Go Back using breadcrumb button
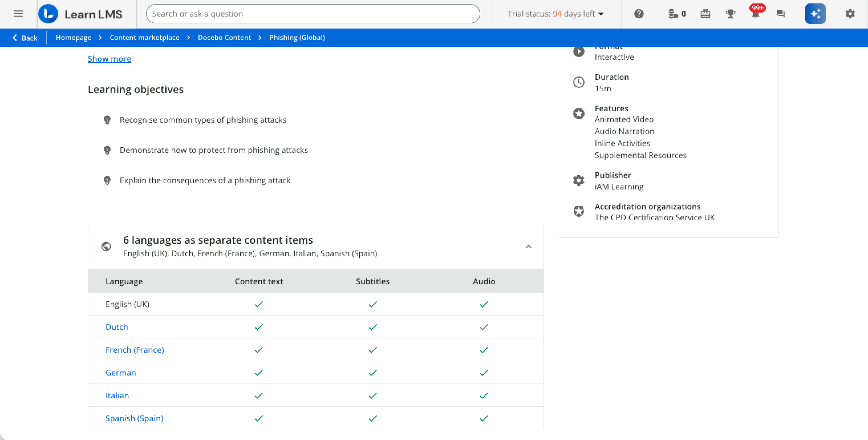 (25, 38)
